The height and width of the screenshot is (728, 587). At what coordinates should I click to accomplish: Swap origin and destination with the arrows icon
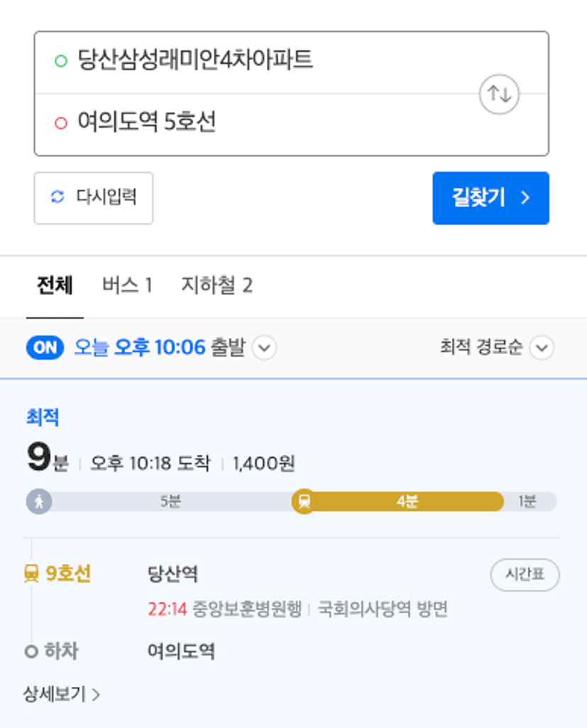pyautogui.click(x=499, y=94)
